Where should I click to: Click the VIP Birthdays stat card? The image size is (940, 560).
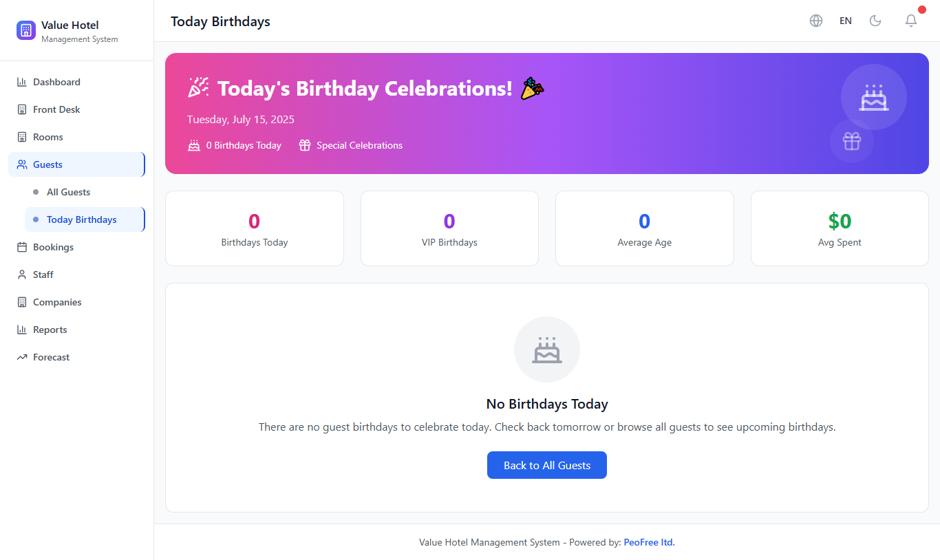(x=449, y=228)
